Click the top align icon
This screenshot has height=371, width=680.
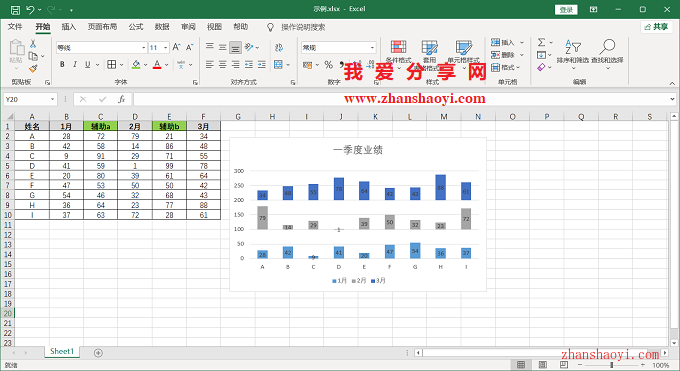210,47
